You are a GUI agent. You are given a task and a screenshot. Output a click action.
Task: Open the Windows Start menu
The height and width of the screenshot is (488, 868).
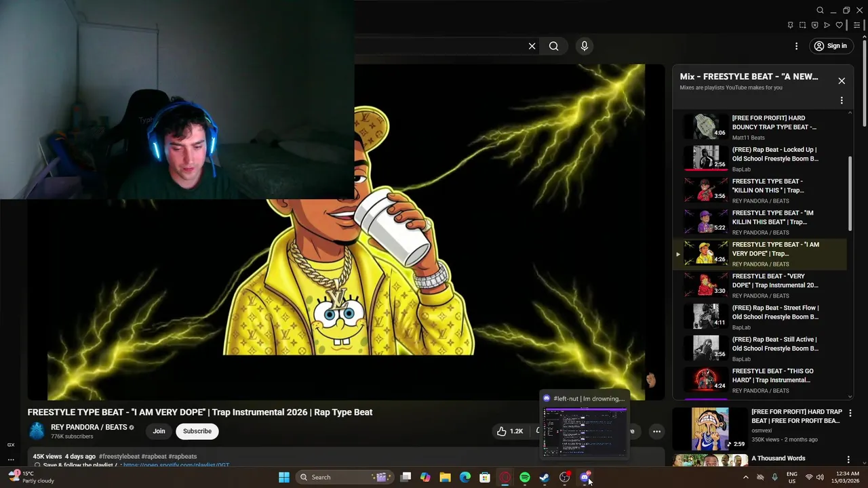point(284,477)
